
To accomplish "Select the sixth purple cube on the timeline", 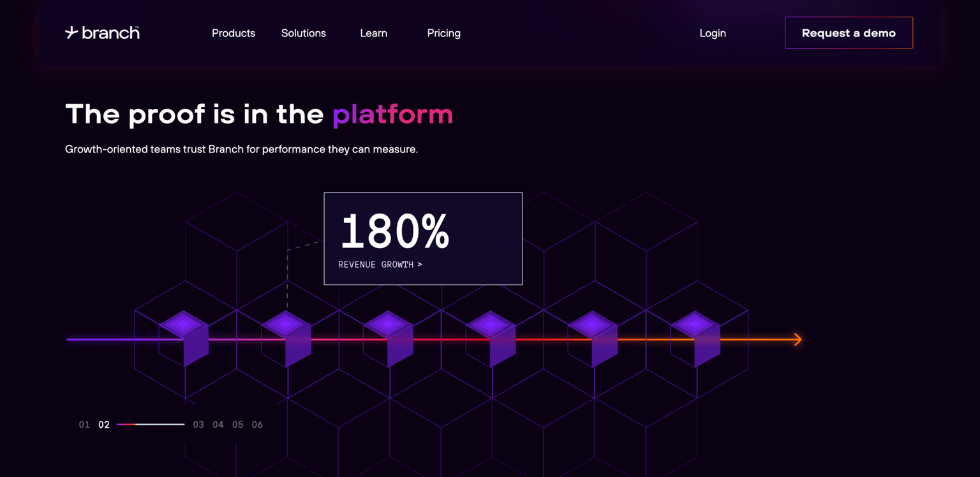I will tap(695, 336).
